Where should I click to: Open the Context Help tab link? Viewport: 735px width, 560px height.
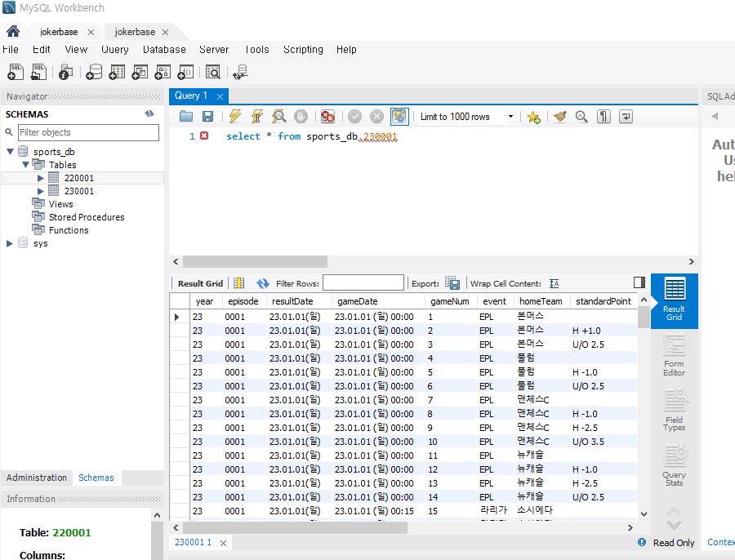point(721,542)
